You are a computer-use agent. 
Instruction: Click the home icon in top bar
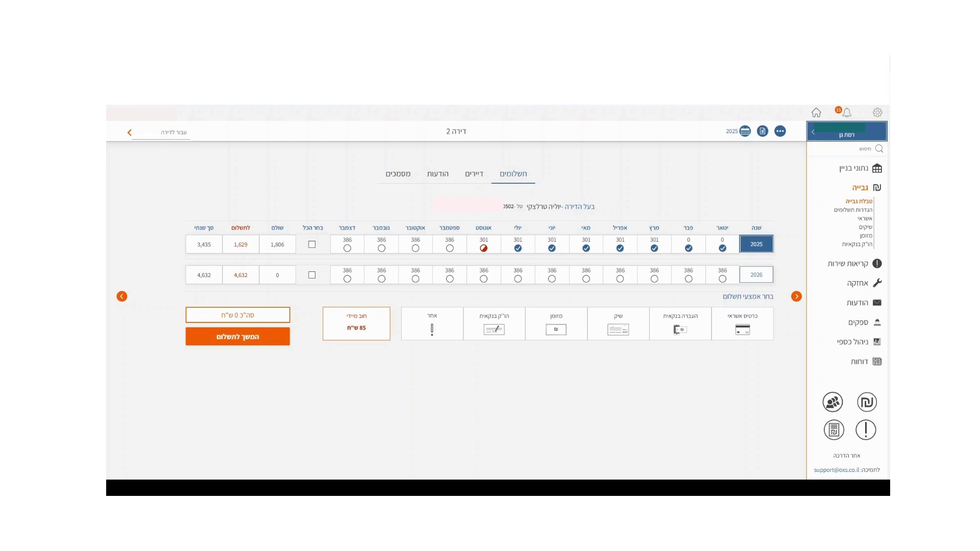tap(816, 112)
